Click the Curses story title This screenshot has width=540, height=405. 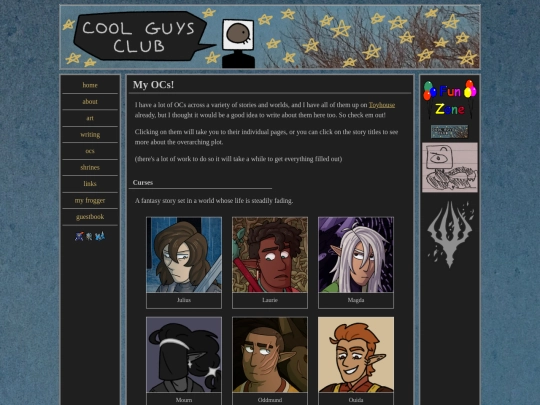(143, 183)
